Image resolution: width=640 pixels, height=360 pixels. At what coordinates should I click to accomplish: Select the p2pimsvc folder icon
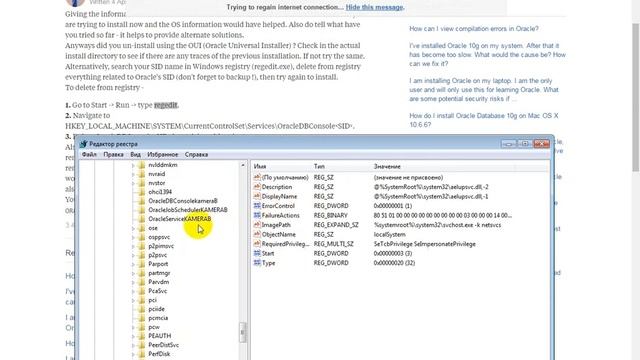pyautogui.click(x=141, y=246)
